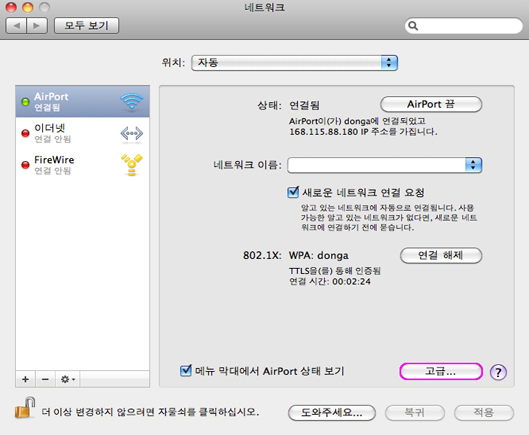Click the 고급... advanced button
This screenshot has height=435, width=529.
441,372
